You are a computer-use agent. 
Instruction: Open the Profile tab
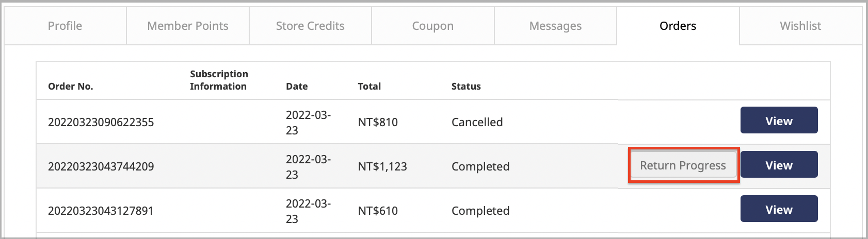tap(65, 26)
